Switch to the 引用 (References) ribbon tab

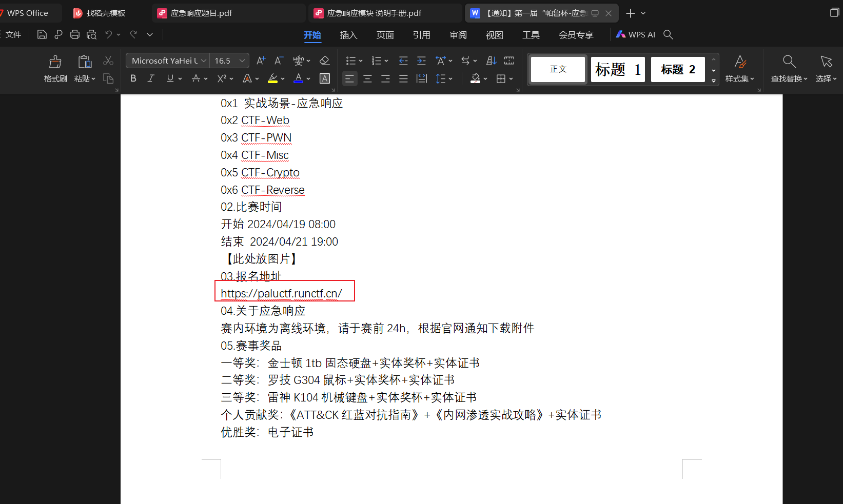(421, 34)
